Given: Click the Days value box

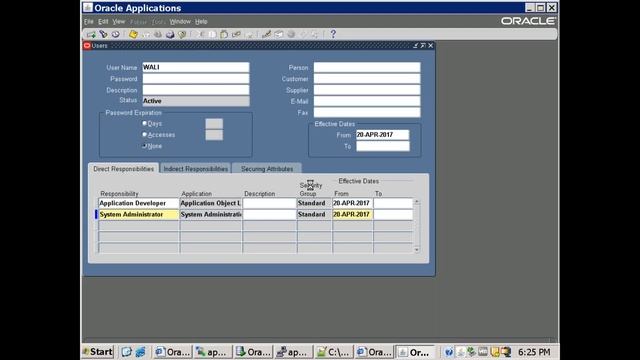Looking at the screenshot, I should pos(214,123).
